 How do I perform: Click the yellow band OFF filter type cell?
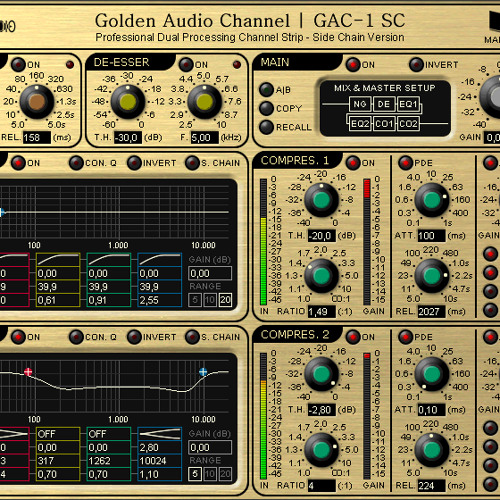click(58, 434)
